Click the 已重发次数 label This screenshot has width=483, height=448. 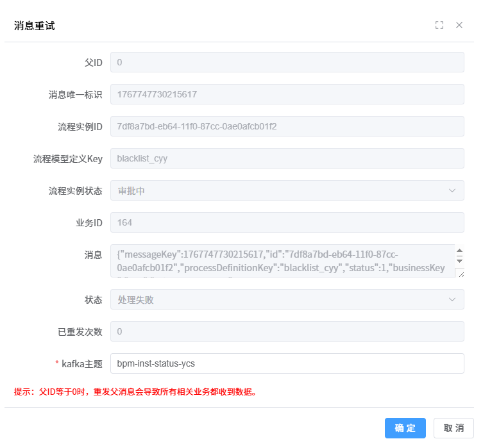pyautogui.click(x=80, y=332)
